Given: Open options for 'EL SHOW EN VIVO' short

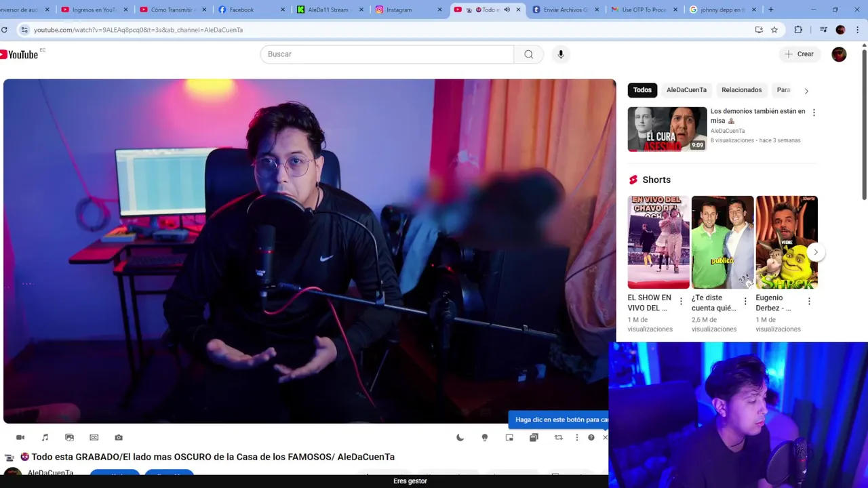Looking at the screenshot, I should tap(681, 301).
